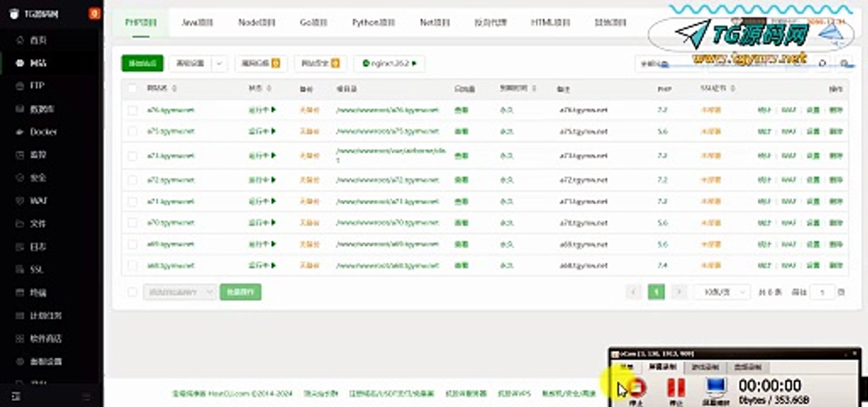
Task: Click the 漏洞扫描 button with orange badge
Action: pyautogui.click(x=261, y=64)
